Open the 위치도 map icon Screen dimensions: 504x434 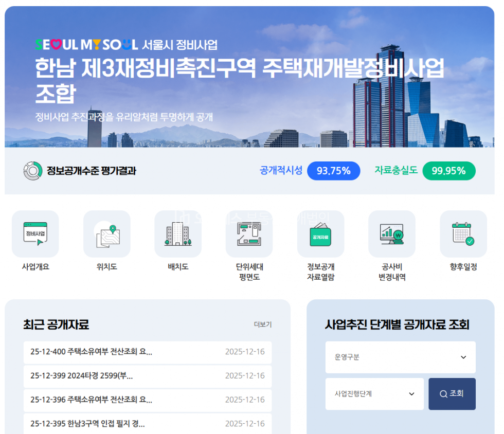pyautogui.click(x=107, y=234)
